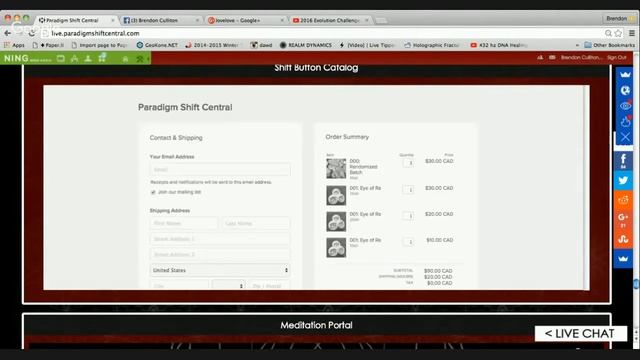The height and width of the screenshot is (360, 640).
Task: Open messages envelope icon in header
Action: tap(552, 58)
